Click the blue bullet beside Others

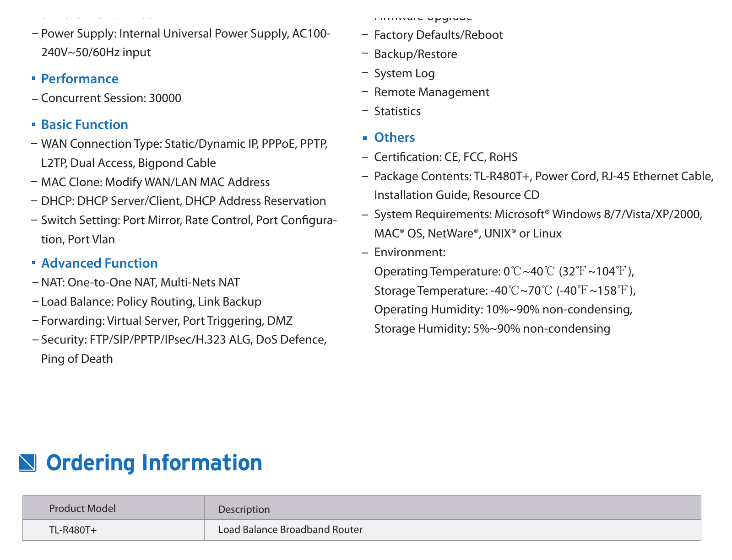point(365,138)
